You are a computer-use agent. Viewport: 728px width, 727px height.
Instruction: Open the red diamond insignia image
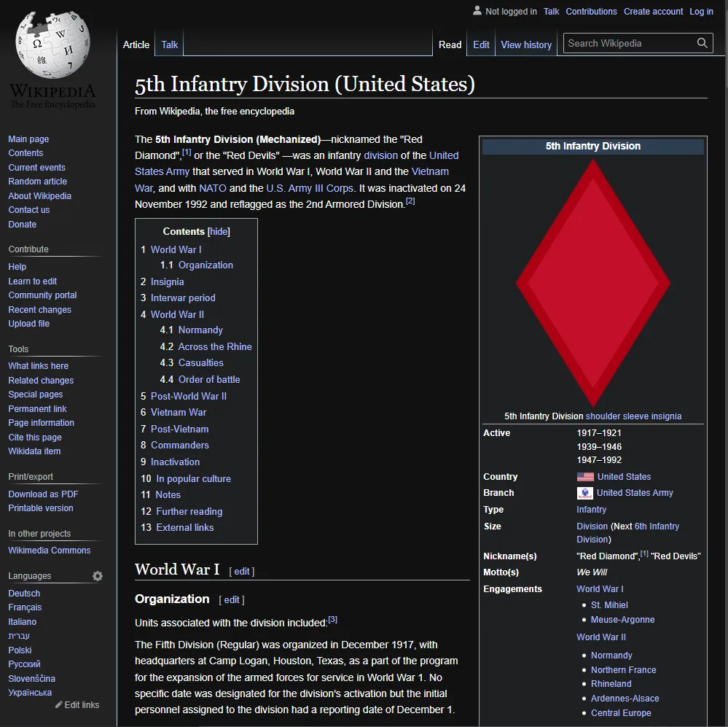click(593, 283)
